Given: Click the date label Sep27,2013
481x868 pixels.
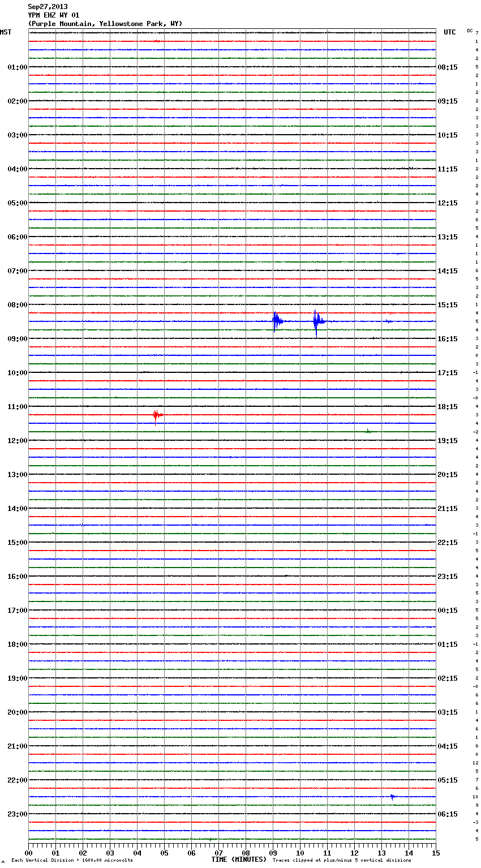Looking at the screenshot, I should (x=48, y=7).
